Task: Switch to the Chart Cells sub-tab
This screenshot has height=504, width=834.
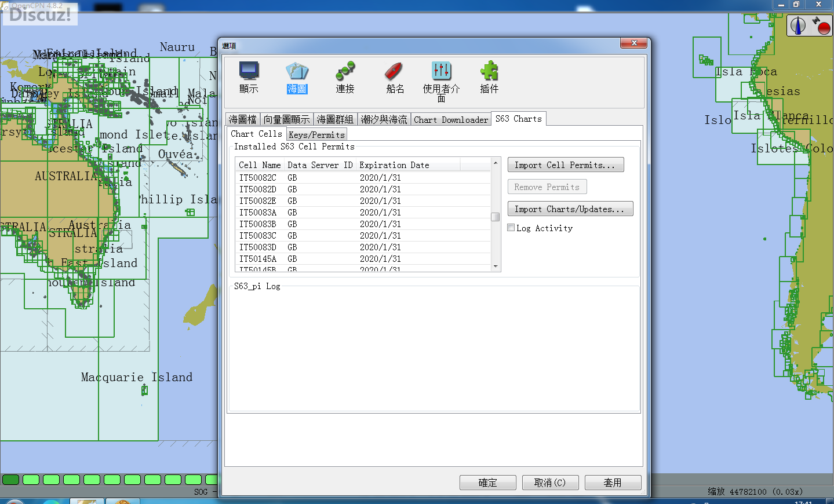Action: 256,134
